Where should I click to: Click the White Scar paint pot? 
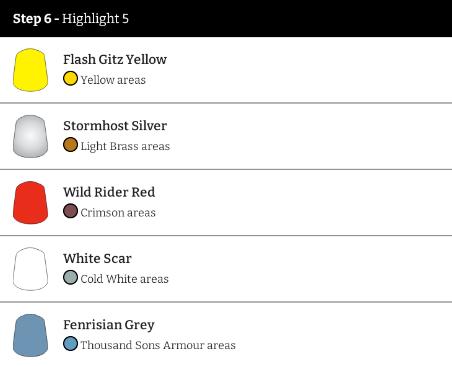30,269
